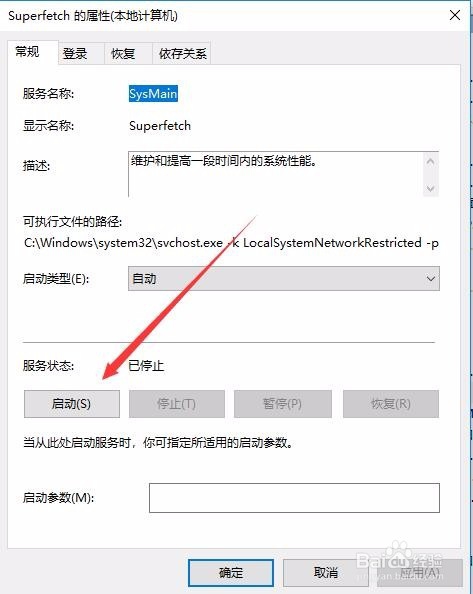
Task: Click the executable path text
Action: click(231, 242)
